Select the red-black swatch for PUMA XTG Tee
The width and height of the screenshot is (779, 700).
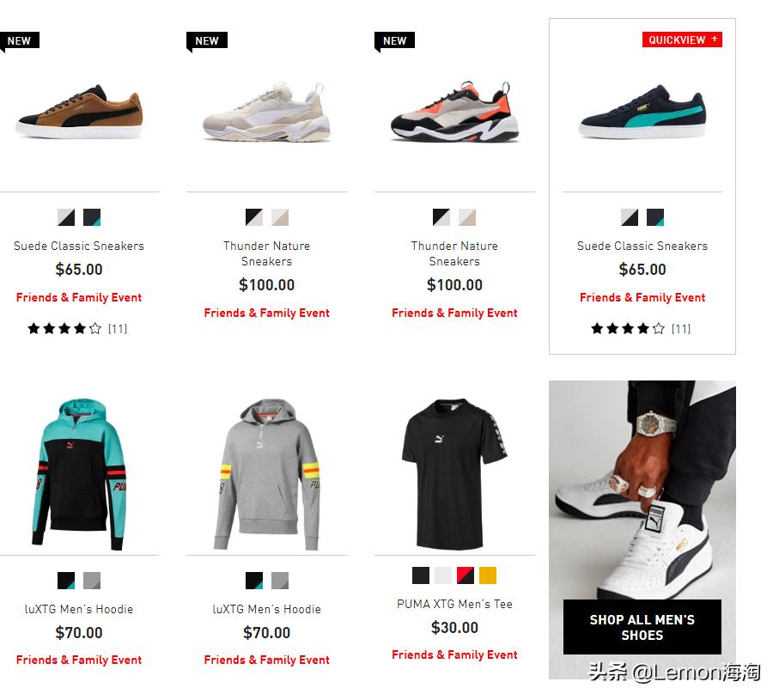(466, 575)
